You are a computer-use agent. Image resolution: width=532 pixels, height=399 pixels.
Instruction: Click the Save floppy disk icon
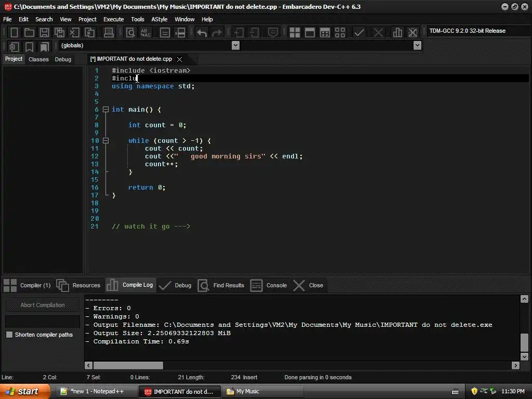pos(44,33)
